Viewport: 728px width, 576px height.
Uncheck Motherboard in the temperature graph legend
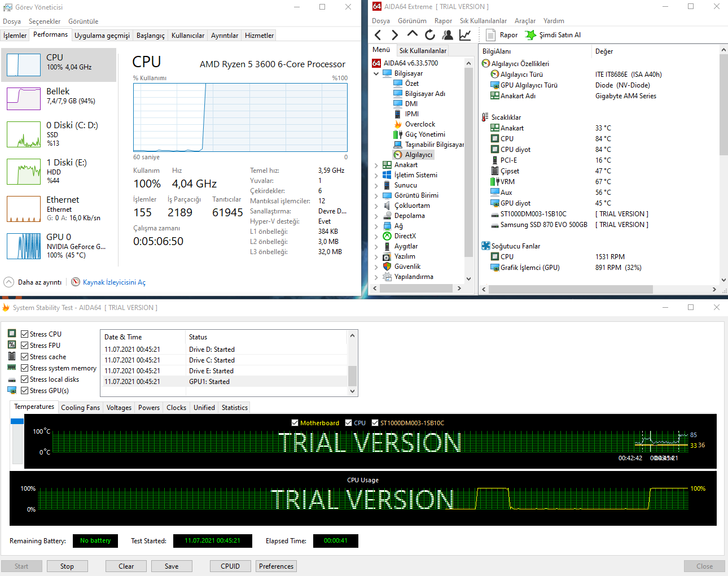pyautogui.click(x=295, y=423)
